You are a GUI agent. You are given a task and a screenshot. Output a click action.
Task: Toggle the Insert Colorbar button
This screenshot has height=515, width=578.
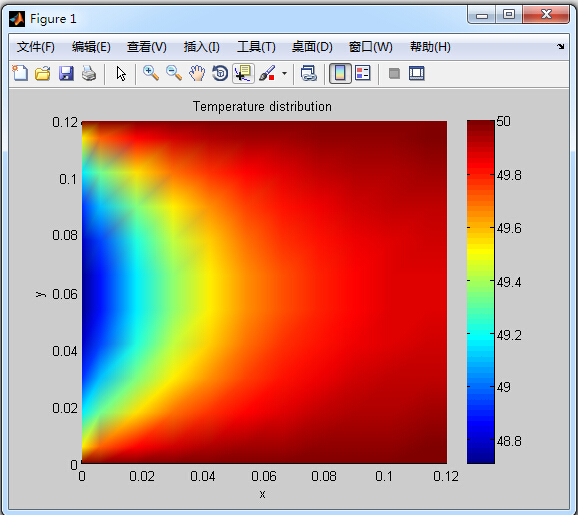340,73
